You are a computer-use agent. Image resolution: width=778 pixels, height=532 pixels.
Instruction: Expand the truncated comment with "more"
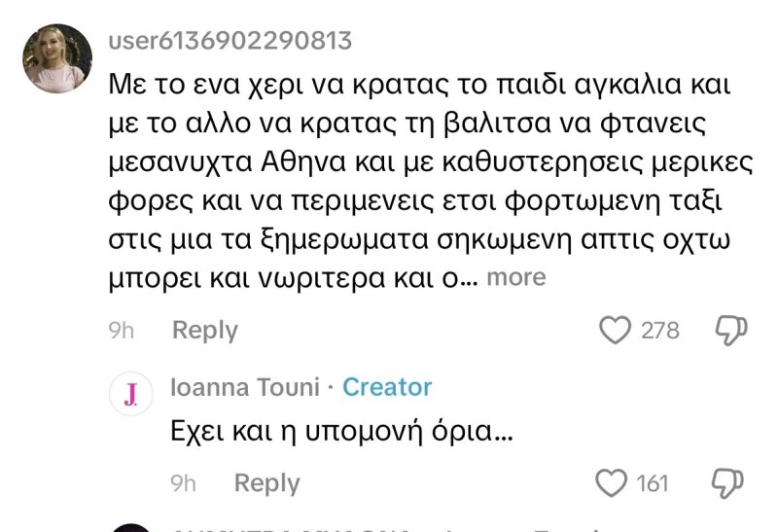515,277
